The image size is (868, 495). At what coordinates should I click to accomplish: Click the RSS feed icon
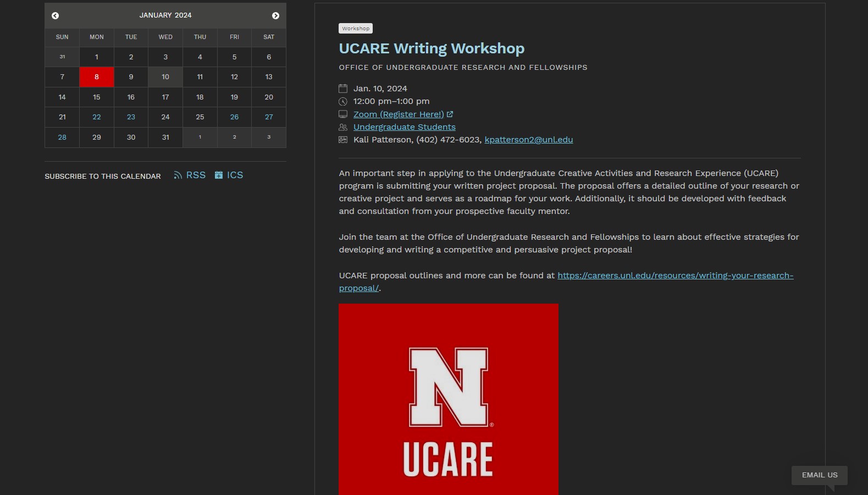click(x=178, y=175)
